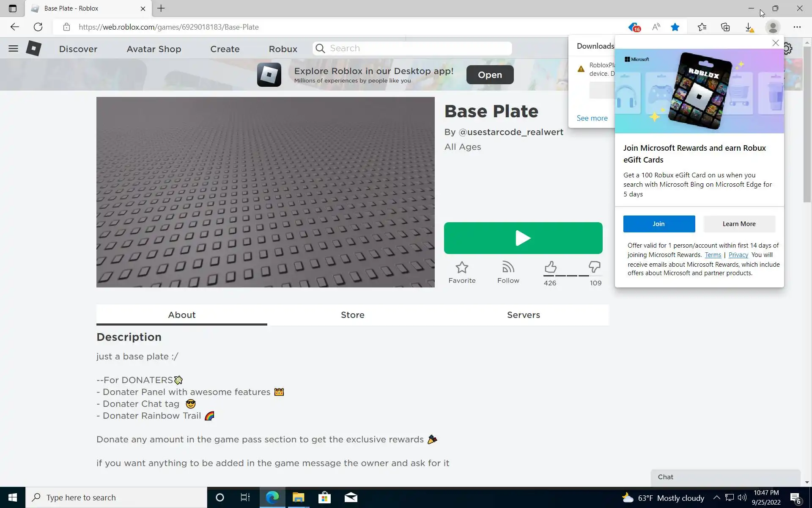Image resolution: width=812 pixels, height=508 pixels.
Task: Open the hamburger navigation menu
Action: pos(13,48)
